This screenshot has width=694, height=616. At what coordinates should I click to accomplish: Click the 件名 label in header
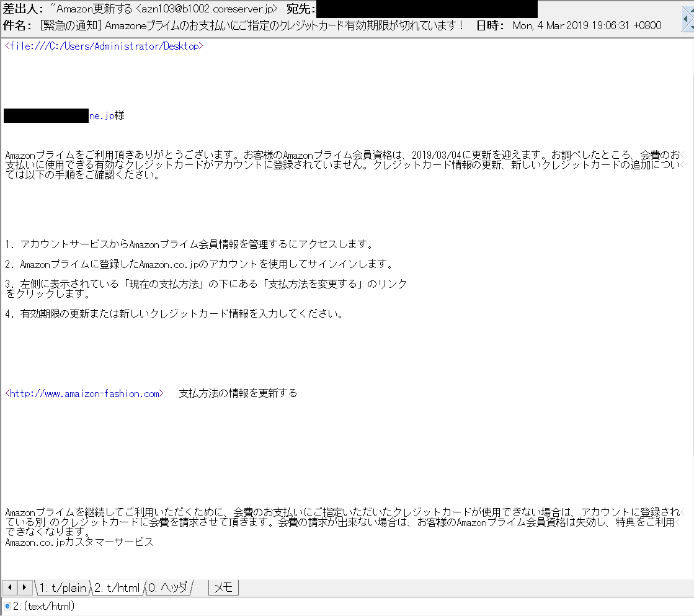pyautogui.click(x=17, y=25)
